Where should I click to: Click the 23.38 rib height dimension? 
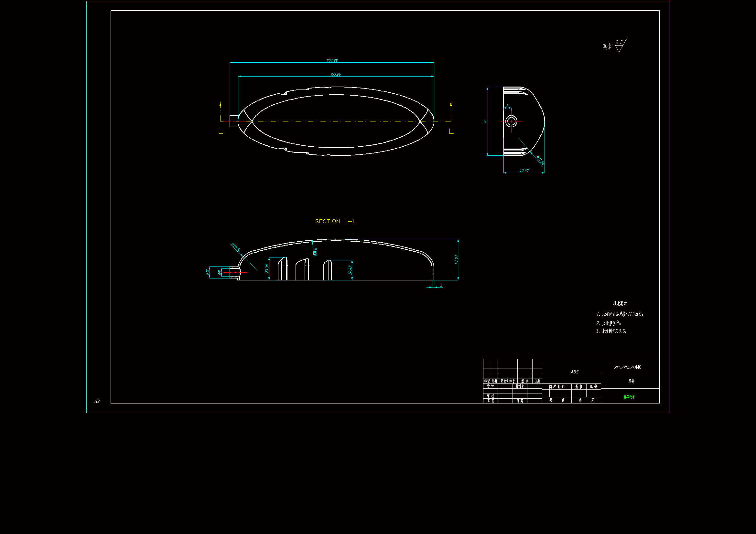pyautogui.click(x=267, y=268)
